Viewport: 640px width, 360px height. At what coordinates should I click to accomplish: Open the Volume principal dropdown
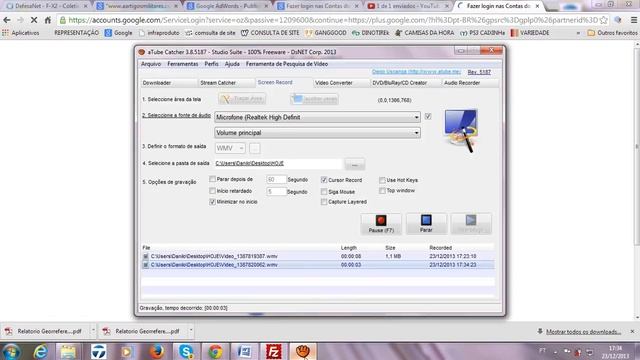pos(317,133)
